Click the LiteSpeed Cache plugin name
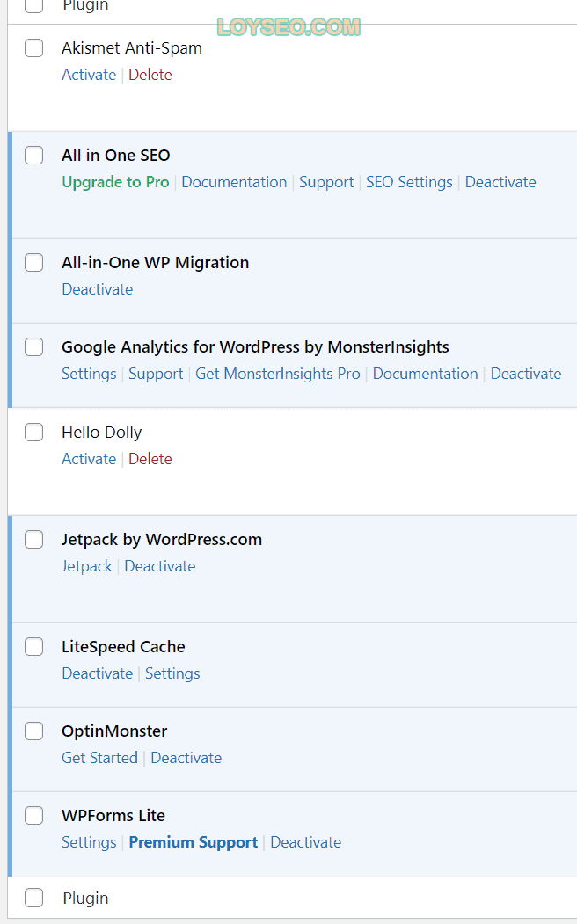 tap(123, 646)
